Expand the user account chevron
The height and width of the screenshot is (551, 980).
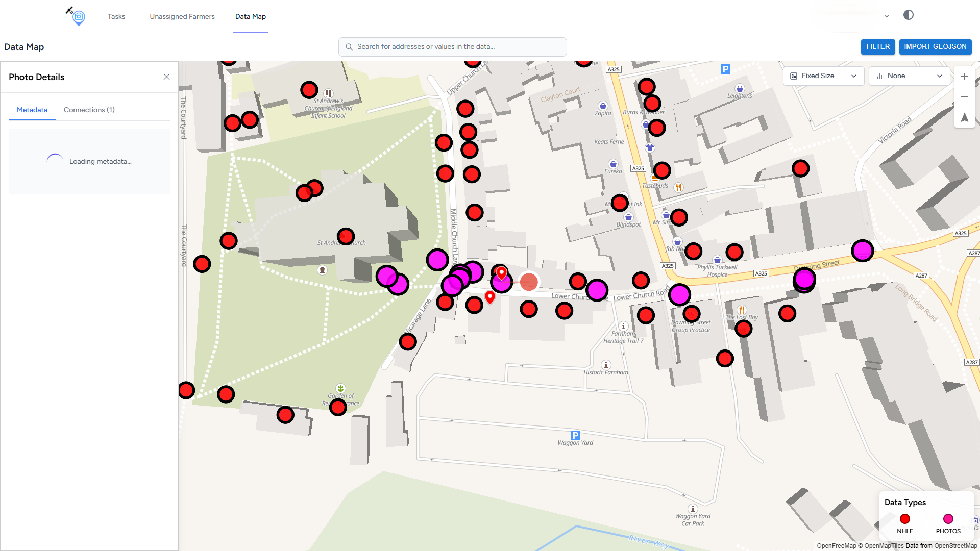(x=887, y=16)
